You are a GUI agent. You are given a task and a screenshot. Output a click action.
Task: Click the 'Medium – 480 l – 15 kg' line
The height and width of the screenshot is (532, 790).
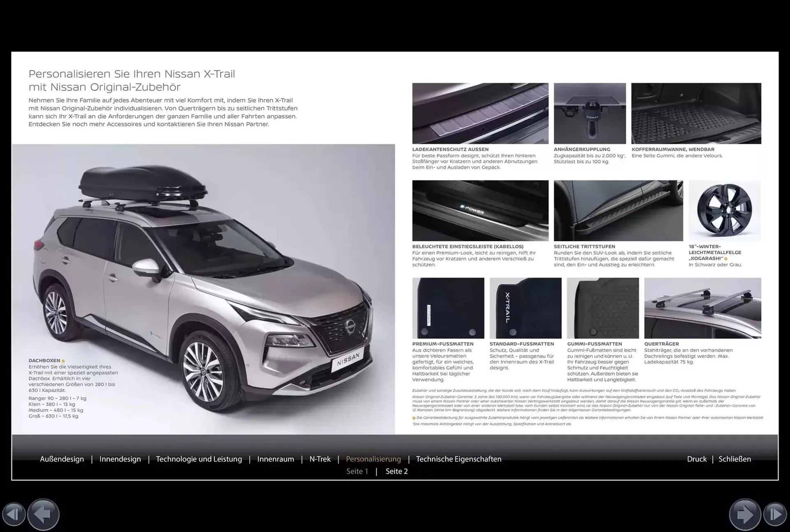tap(56, 410)
